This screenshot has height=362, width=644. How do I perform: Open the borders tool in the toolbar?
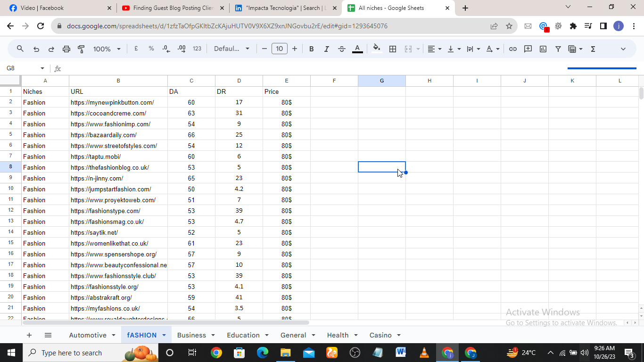(x=392, y=49)
